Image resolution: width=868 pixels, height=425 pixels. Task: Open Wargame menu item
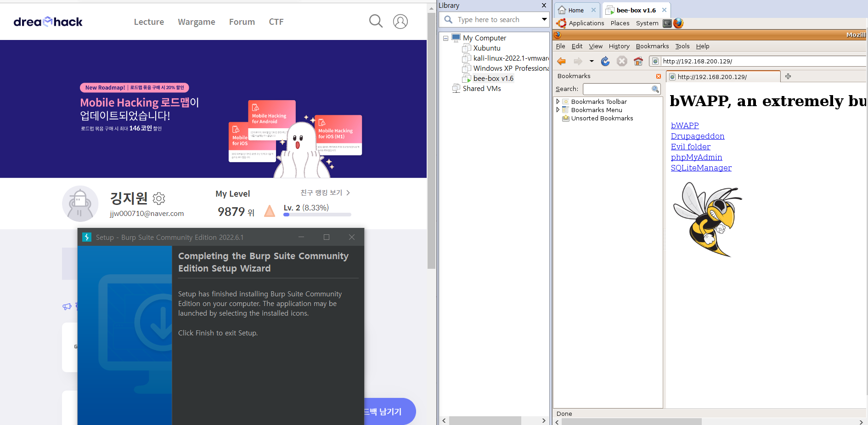click(x=197, y=22)
